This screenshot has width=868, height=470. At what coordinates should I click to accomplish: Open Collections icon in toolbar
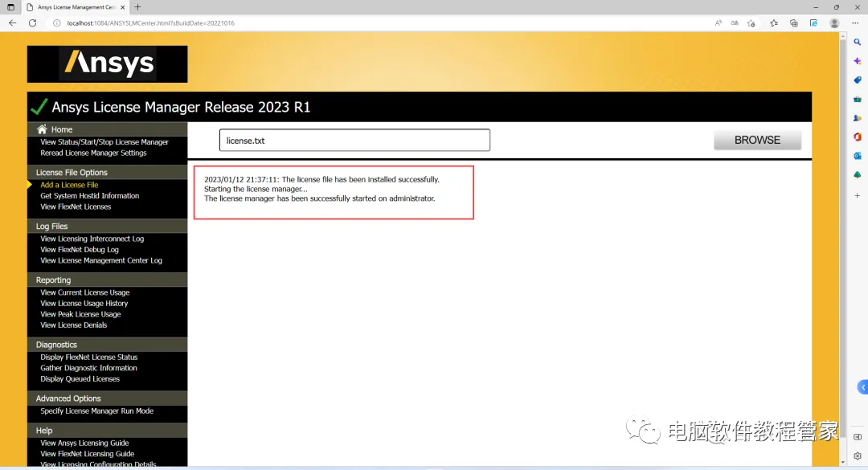794,23
